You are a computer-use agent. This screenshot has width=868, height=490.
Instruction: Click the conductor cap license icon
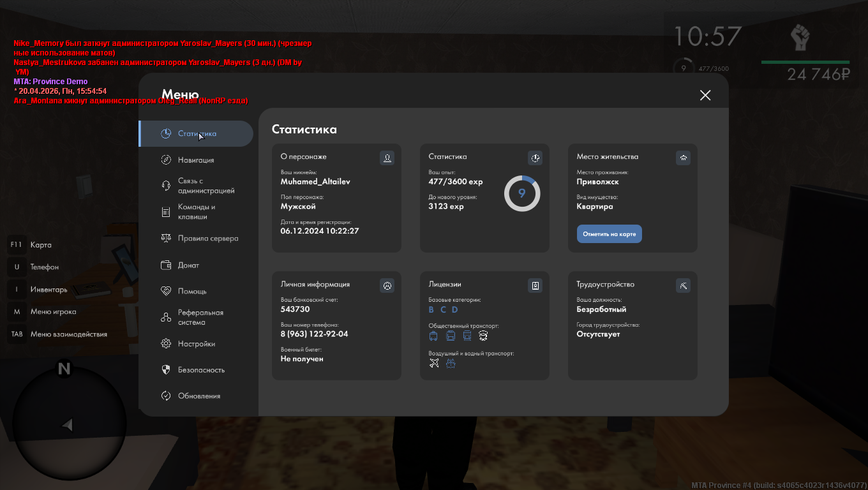point(483,336)
